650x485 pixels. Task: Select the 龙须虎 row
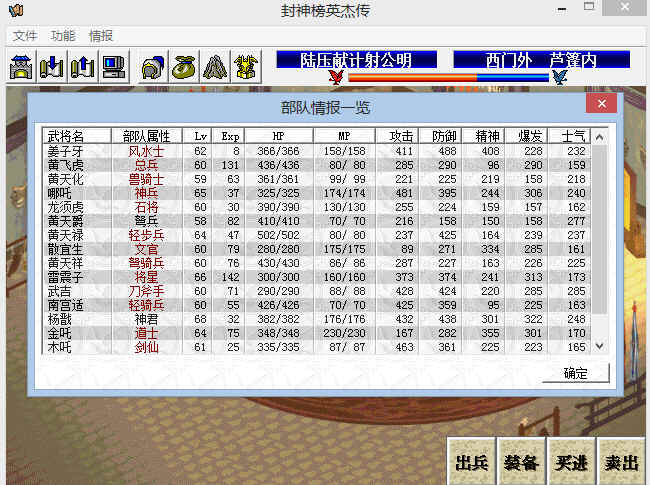pyautogui.click(x=317, y=207)
